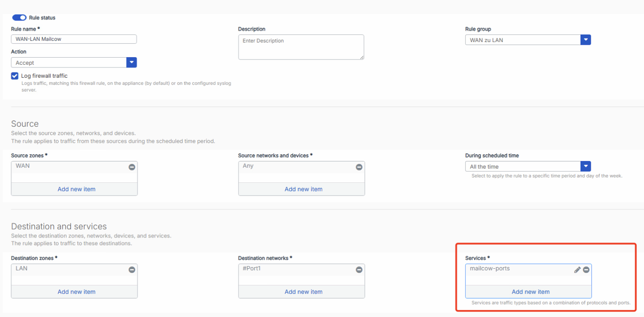Screen dimensions: 644x317
Task: Add new item to Destination zones
Action: tap(76, 292)
